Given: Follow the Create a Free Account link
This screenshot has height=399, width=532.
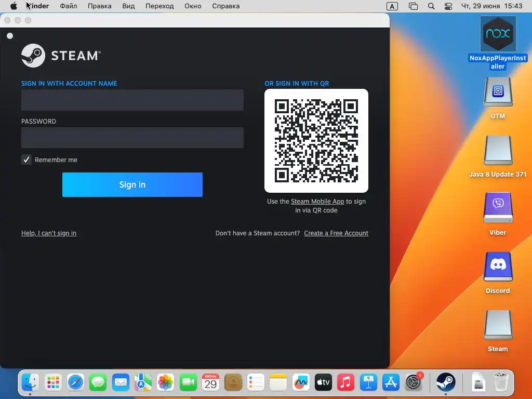Looking at the screenshot, I should [x=336, y=233].
